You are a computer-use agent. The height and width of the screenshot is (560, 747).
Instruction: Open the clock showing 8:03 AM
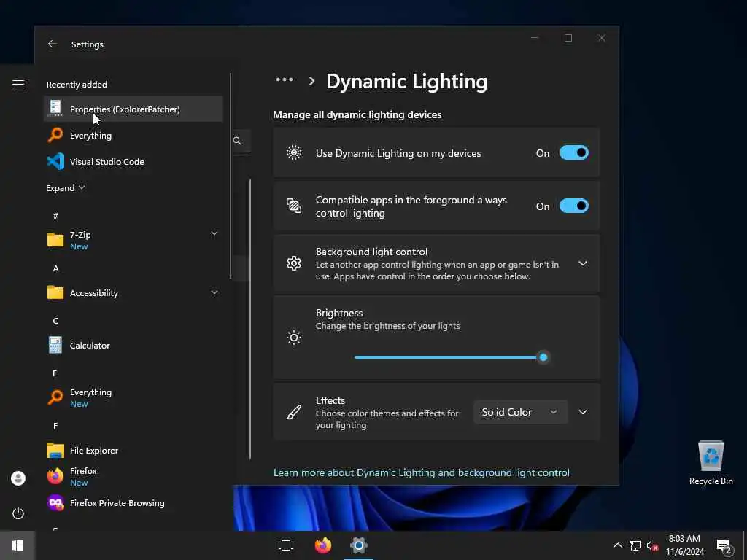coord(684,545)
